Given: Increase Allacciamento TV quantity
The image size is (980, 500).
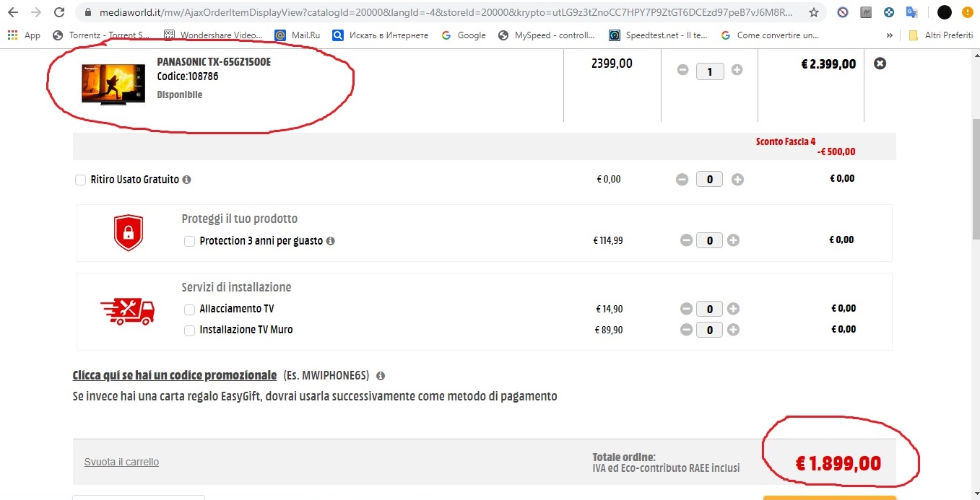Looking at the screenshot, I should coord(733,309).
